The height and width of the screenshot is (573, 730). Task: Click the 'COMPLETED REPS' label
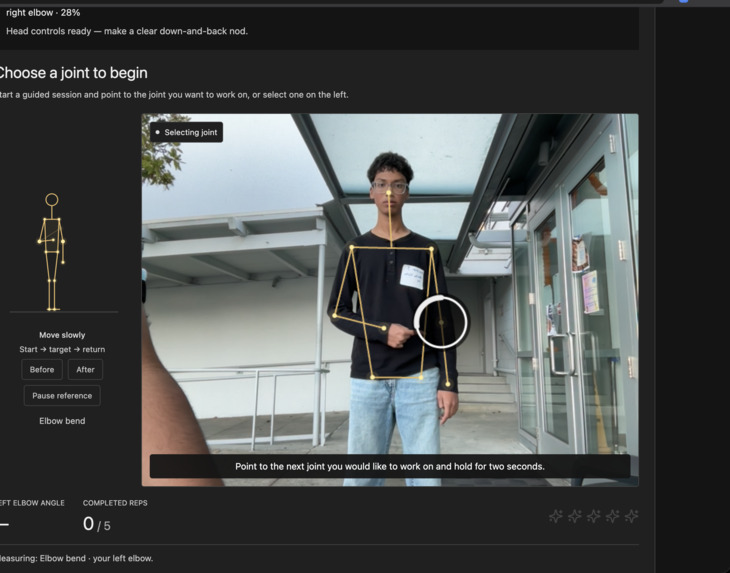pos(115,503)
